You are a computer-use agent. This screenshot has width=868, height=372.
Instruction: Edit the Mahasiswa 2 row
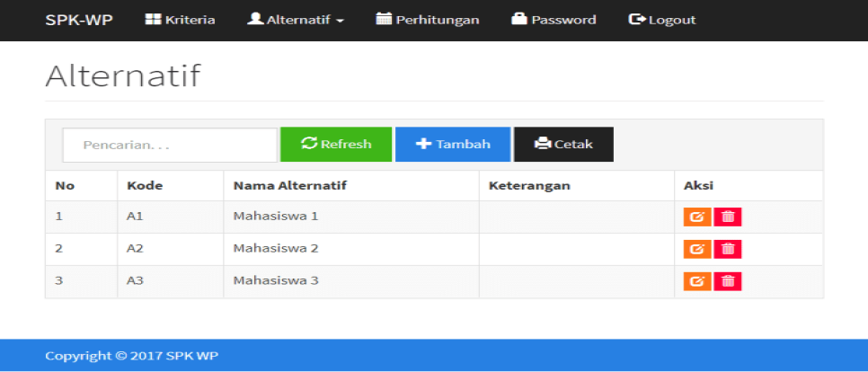click(x=696, y=249)
